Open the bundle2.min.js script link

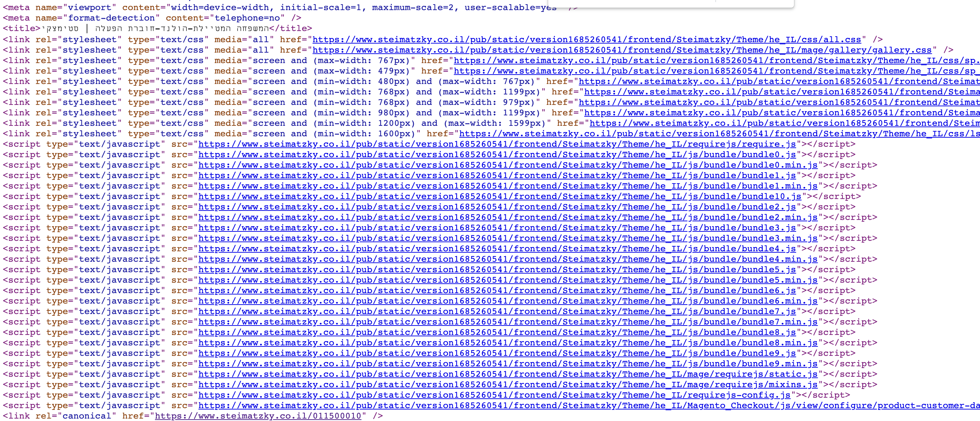pos(508,217)
